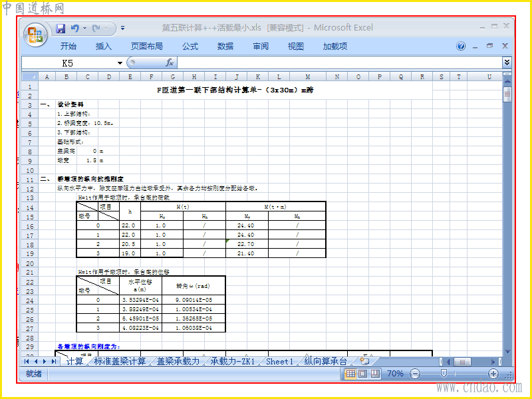Screen dimensions: 532x399
Task: Save the workbook with floppy icon
Action: pyautogui.click(x=61, y=29)
